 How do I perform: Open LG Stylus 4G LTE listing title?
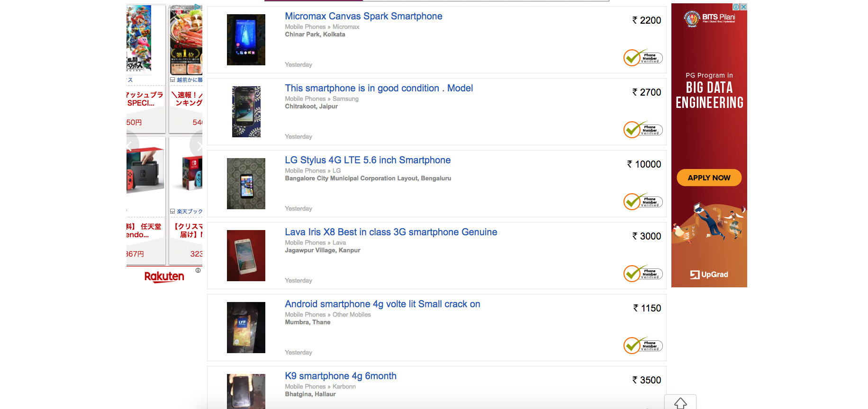[367, 160]
